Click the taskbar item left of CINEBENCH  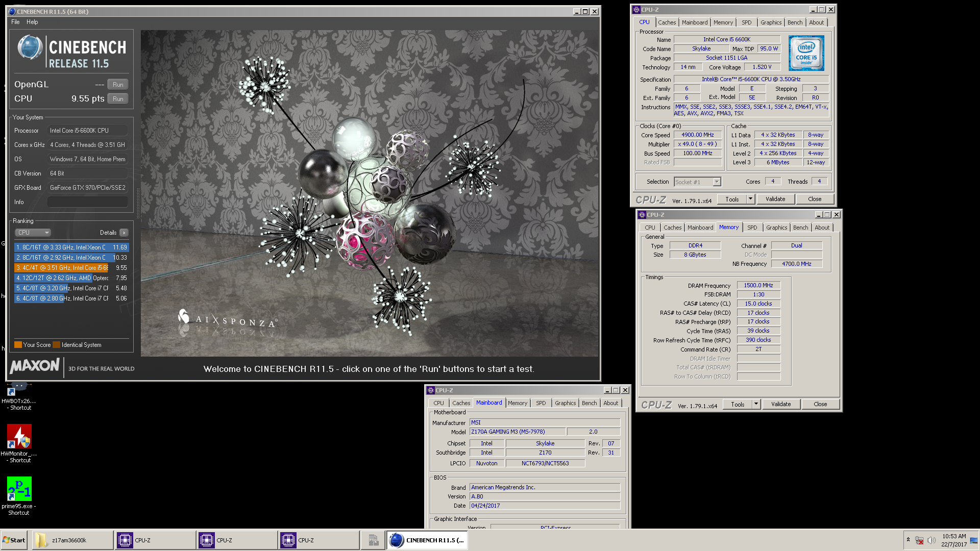[x=373, y=540]
